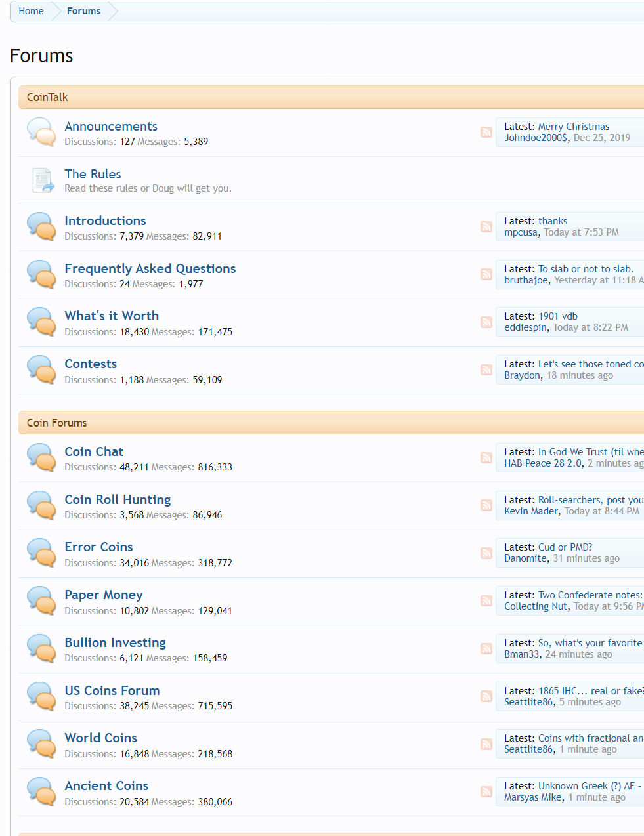The height and width of the screenshot is (836, 644).
Task: Open latest thread Cud or PMD?
Action: point(565,547)
